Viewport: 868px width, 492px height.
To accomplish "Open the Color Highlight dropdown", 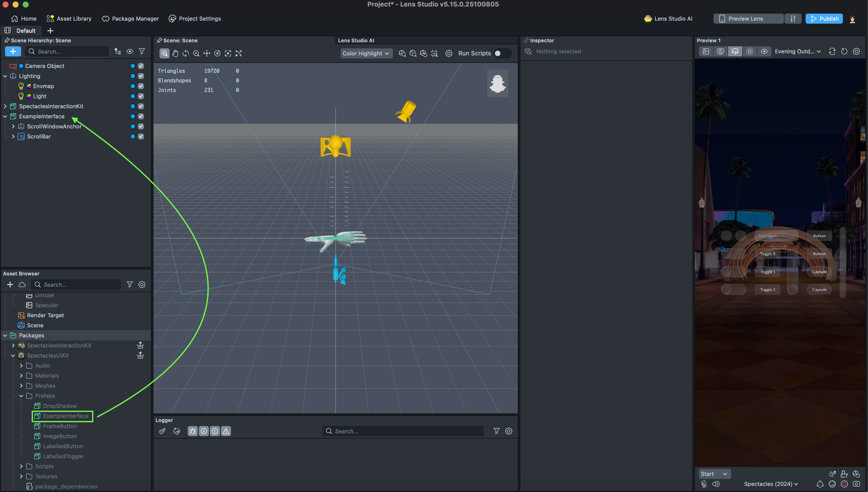I will point(366,53).
